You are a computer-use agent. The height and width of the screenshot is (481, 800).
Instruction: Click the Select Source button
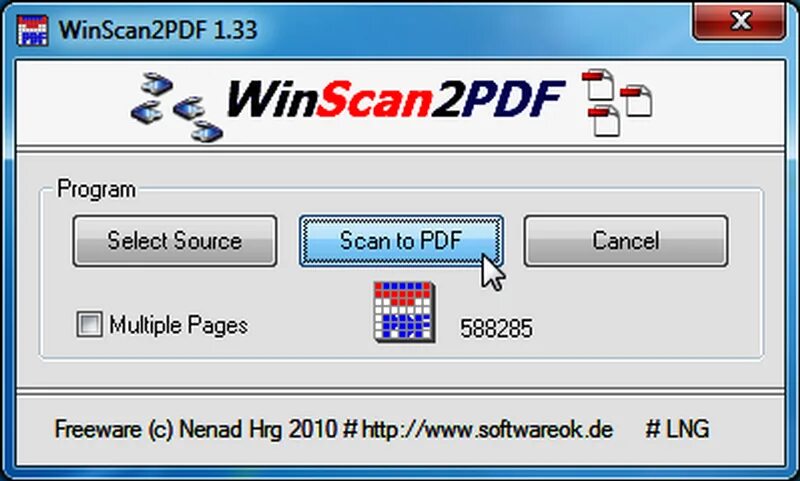(174, 241)
